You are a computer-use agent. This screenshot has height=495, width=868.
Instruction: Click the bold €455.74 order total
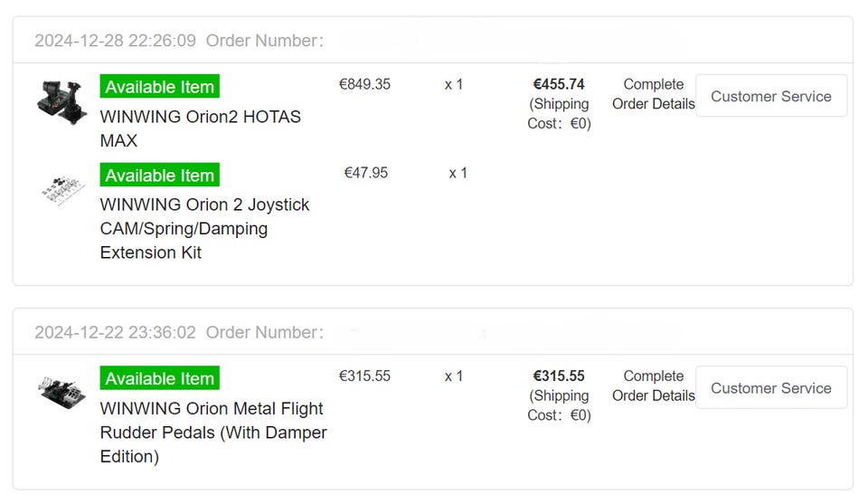point(559,84)
